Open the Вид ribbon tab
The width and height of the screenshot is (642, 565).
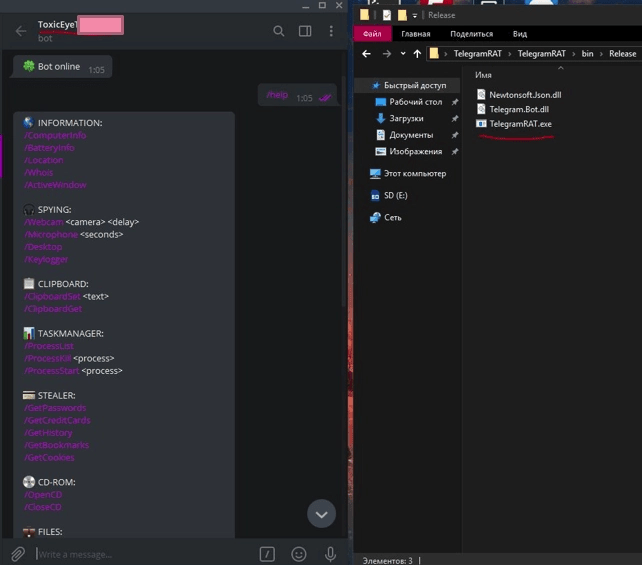pos(520,34)
